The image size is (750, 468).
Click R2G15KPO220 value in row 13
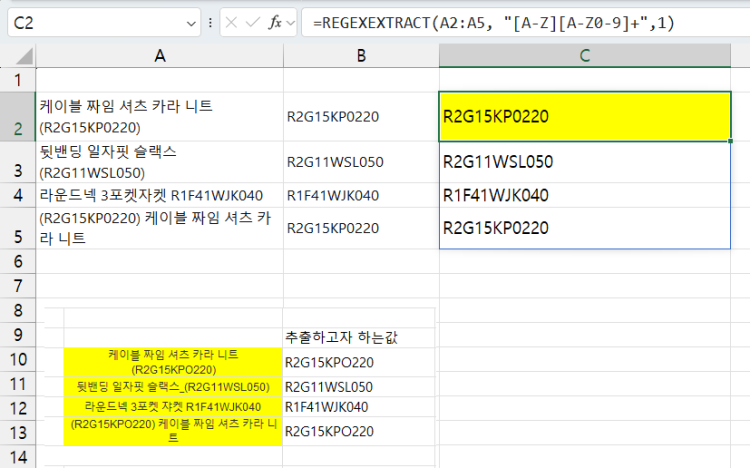click(329, 432)
